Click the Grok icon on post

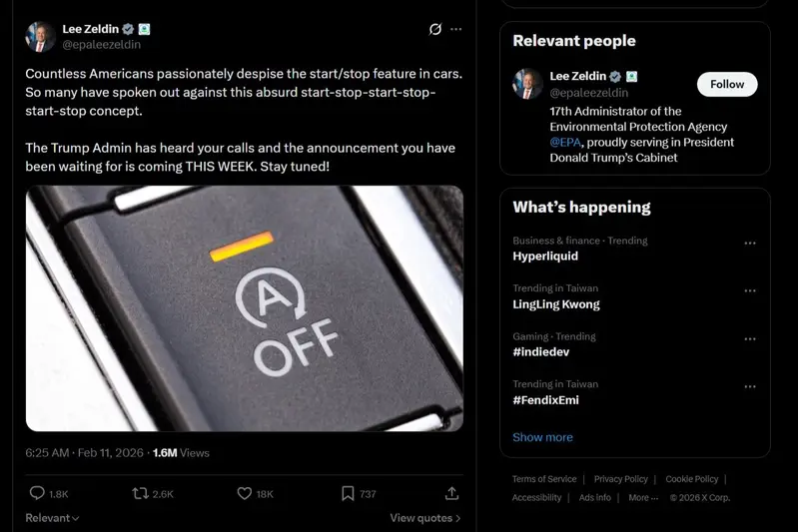(x=435, y=29)
